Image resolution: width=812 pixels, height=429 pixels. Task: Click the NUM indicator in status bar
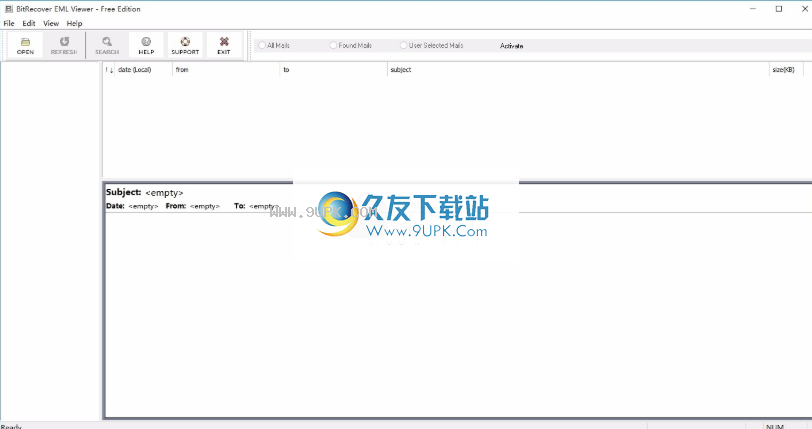[x=775, y=426]
